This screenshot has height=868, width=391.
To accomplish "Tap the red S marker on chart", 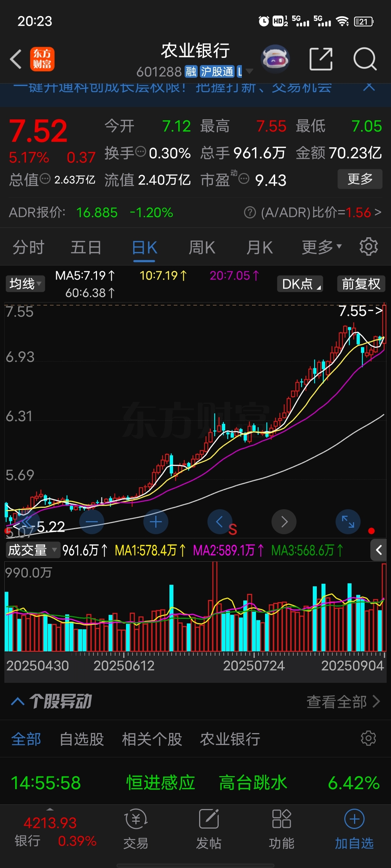I will tap(232, 530).
